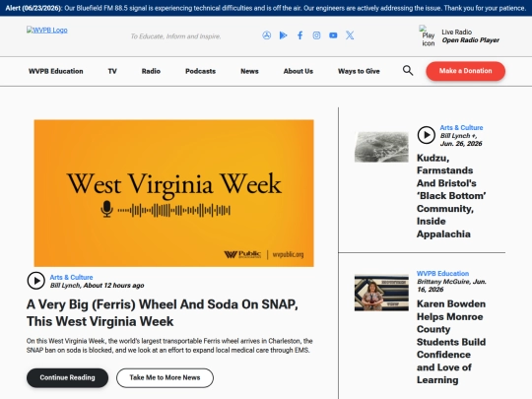532x399 pixels.
Task: Open the WVPB Education menu
Action: (x=55, y=71)
